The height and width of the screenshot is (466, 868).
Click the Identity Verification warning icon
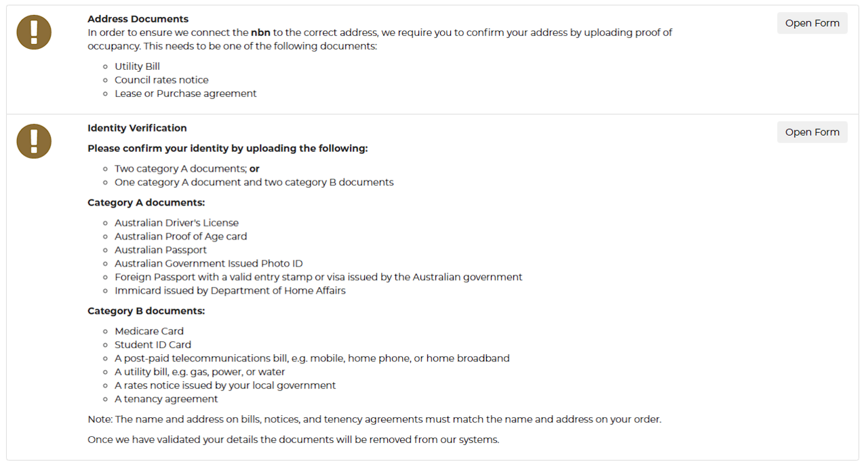click(x=34, y=141)
